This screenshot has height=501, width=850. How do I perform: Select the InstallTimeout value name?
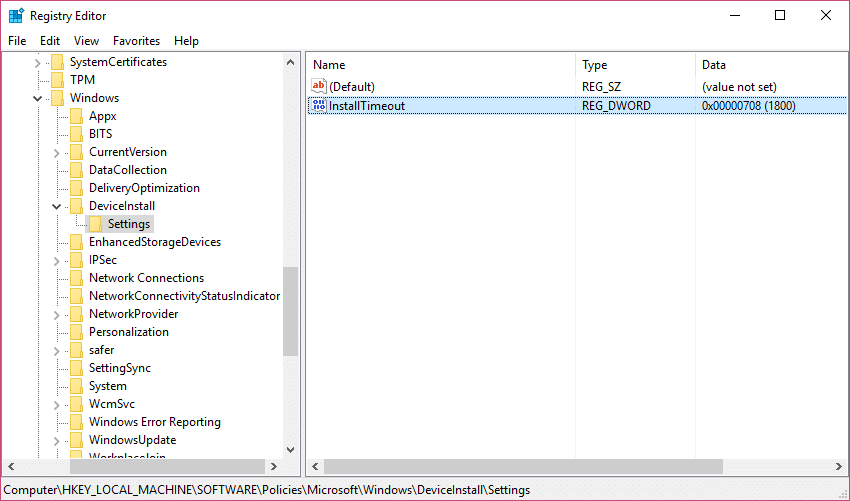tap(367, 106)
